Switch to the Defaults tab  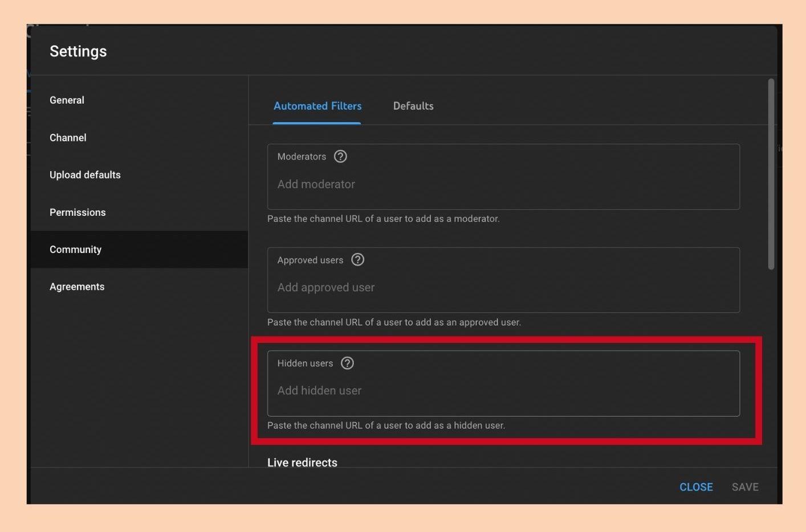pos(413,106)
